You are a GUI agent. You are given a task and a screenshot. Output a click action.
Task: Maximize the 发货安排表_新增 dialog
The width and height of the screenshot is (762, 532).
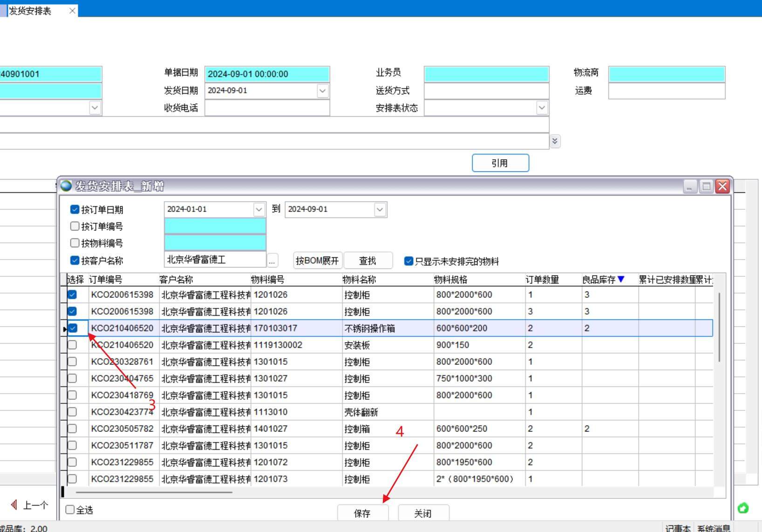706,187
